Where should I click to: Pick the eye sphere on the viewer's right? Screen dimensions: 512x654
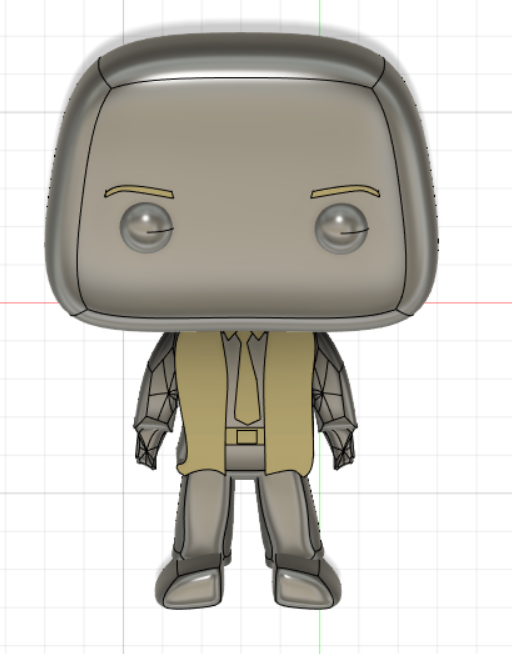(x=341, y=229)
